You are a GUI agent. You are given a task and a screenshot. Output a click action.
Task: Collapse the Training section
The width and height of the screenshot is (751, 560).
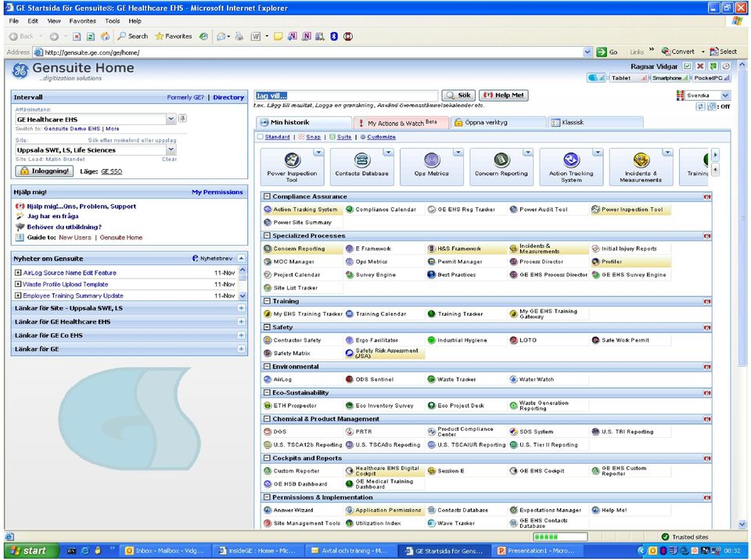[268, 301]
